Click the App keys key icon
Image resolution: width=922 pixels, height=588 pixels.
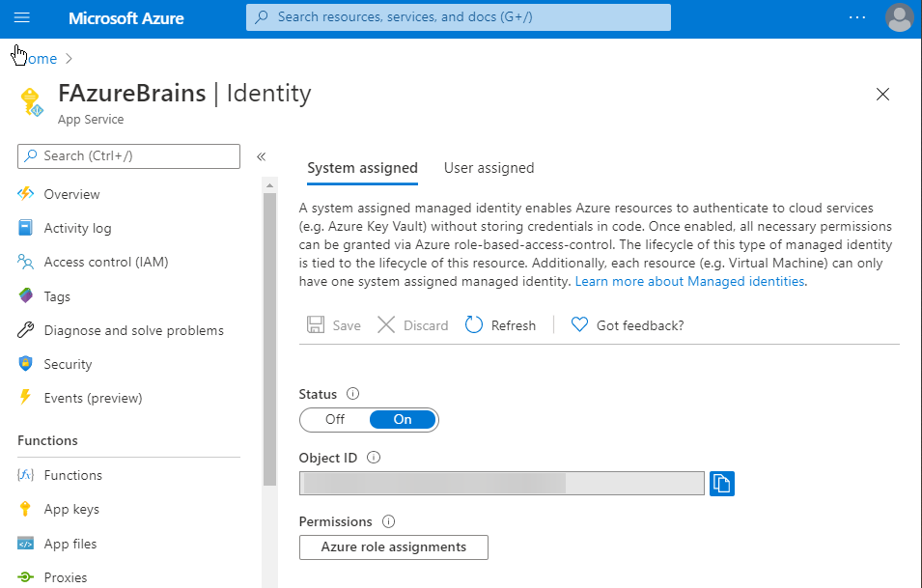pos(25,509)
